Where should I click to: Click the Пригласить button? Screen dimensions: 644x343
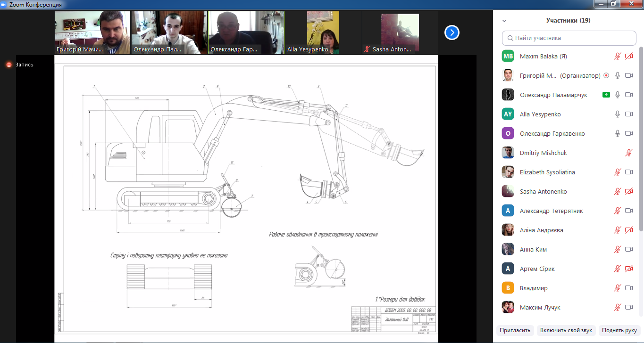(516, 330)
